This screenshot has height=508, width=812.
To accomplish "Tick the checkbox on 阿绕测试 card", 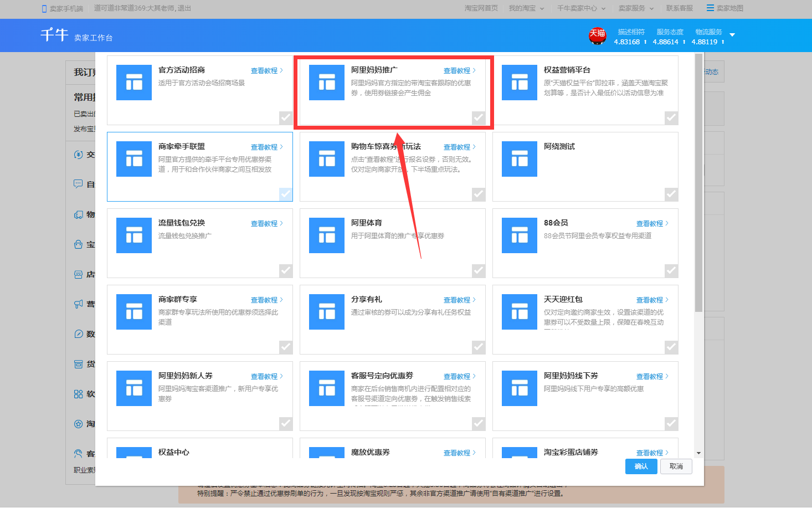I will point(671,194).
